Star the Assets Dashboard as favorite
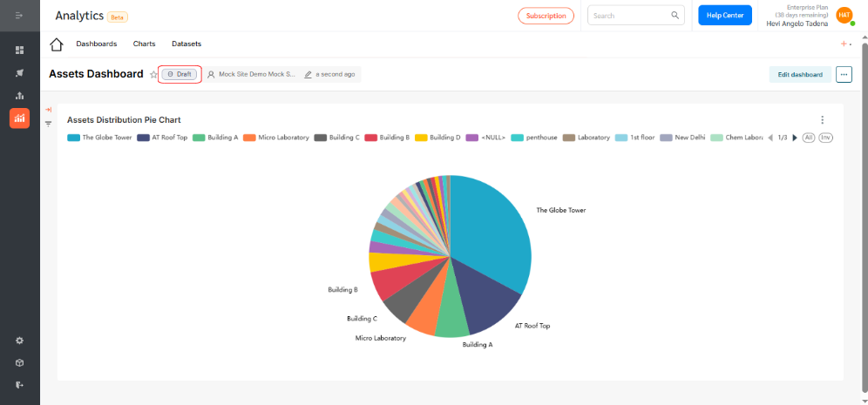This screenshot has width=868, height=405. pyautogui.click(x=153, y=75)
